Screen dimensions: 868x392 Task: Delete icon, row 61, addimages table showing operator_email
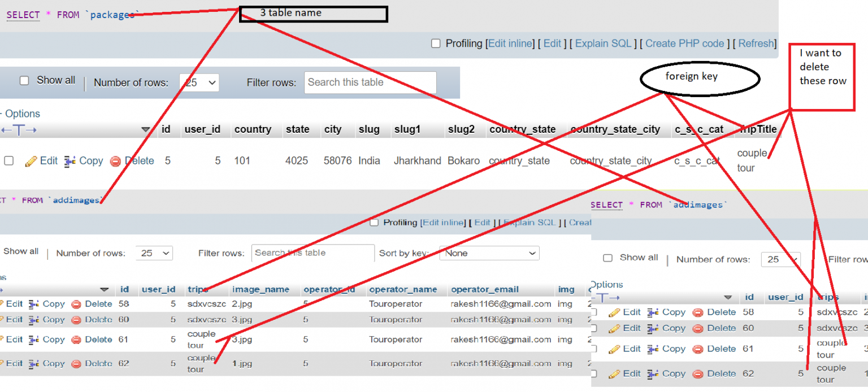coord(76,339)
